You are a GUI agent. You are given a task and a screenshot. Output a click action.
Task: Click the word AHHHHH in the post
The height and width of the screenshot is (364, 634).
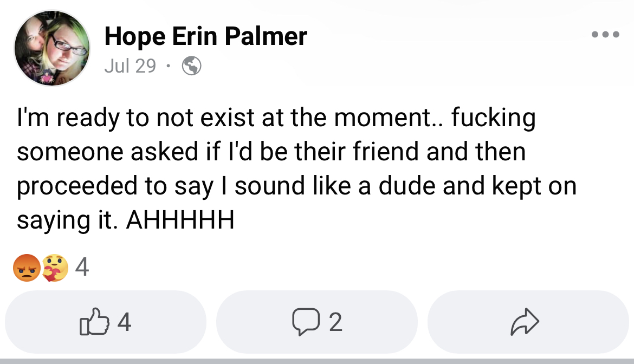pos(180,220)
